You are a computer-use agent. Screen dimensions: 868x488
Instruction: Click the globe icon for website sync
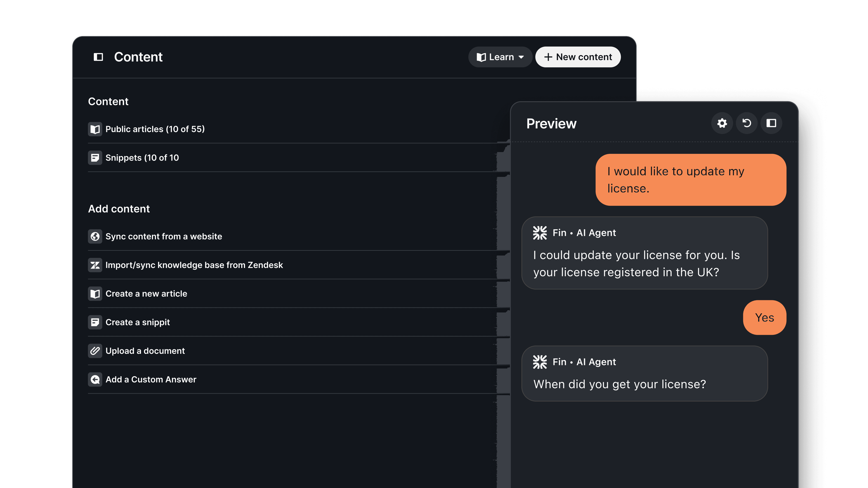tap(95, 236)
